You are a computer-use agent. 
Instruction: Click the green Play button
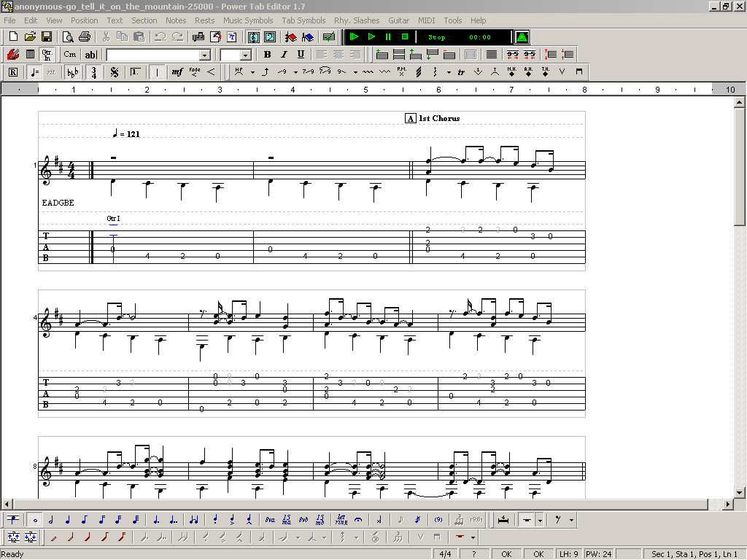tap(371, 36)
